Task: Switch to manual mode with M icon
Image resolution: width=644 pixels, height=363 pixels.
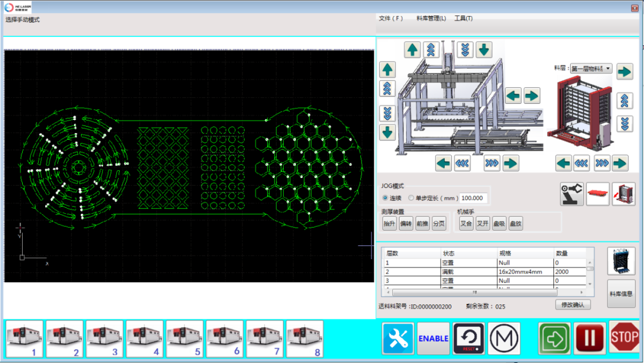Action: point(504,339)
